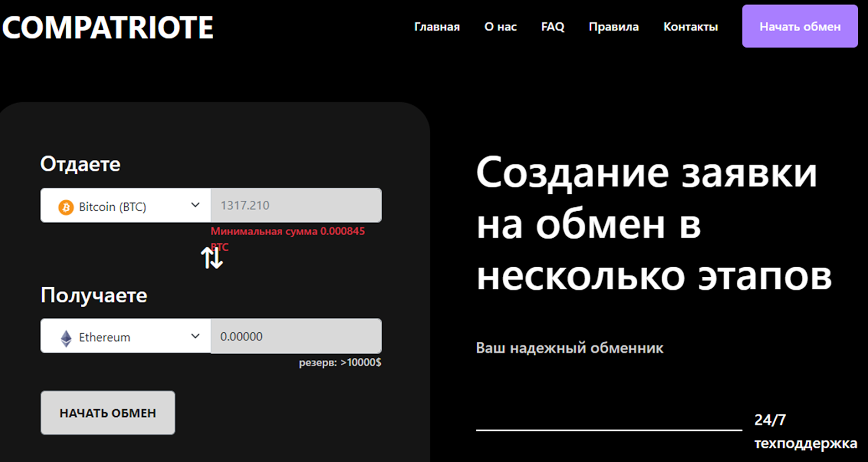Click the gray НАЧАТЬ ОБМЕН button
868x462 pixels.
108,413
